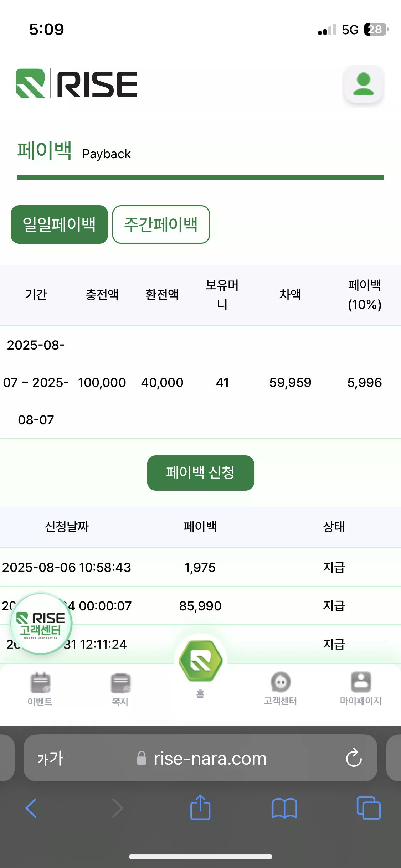
Task: Go to home via hexagon icon
Action: click(201, 661)
